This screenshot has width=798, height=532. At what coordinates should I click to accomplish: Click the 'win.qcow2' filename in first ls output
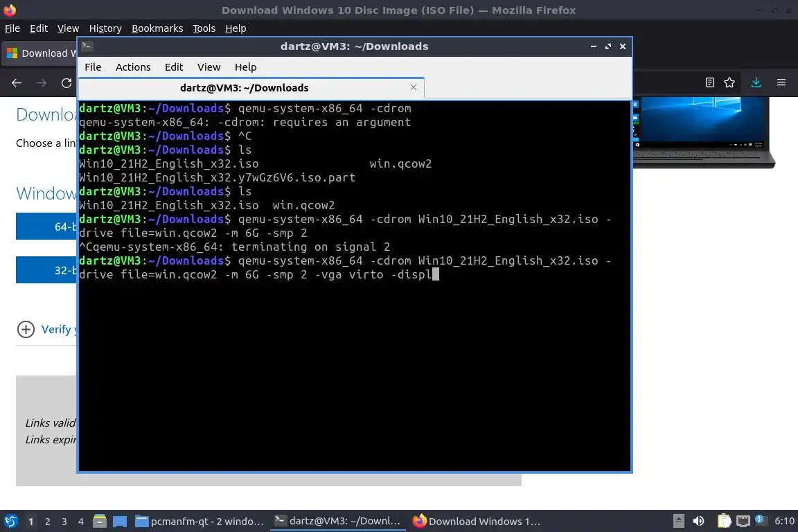(x=400, y=164)
